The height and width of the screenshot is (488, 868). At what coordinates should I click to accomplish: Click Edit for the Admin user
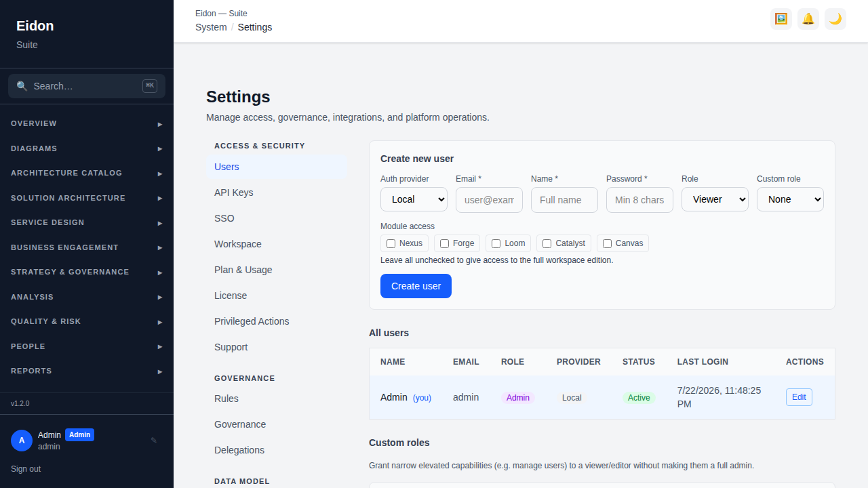(x=799, y=397)
